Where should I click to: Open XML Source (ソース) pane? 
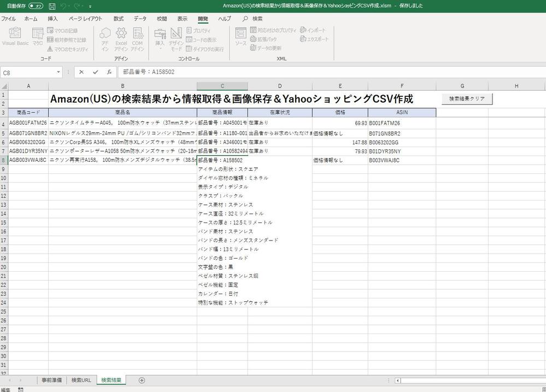pos(240,36)
